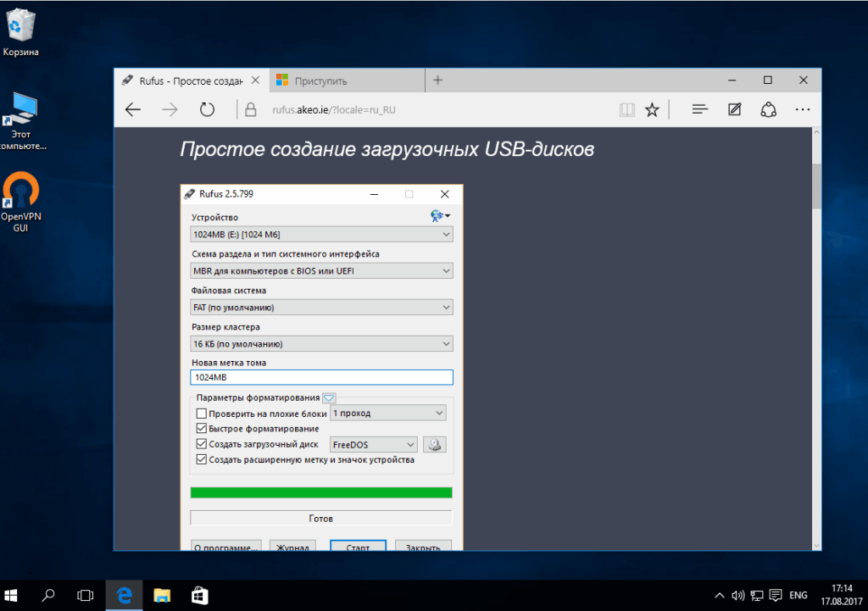Open taskbar search magnifier

coord(48,596)
